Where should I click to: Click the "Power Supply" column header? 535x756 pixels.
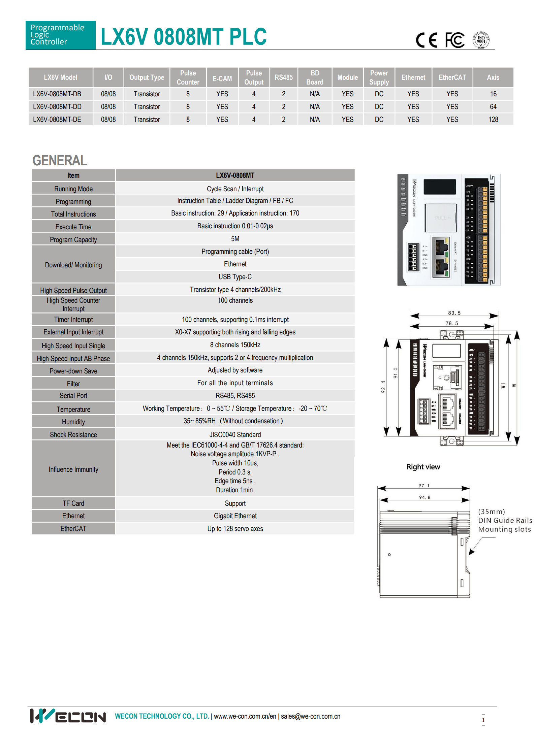point(379,77)
